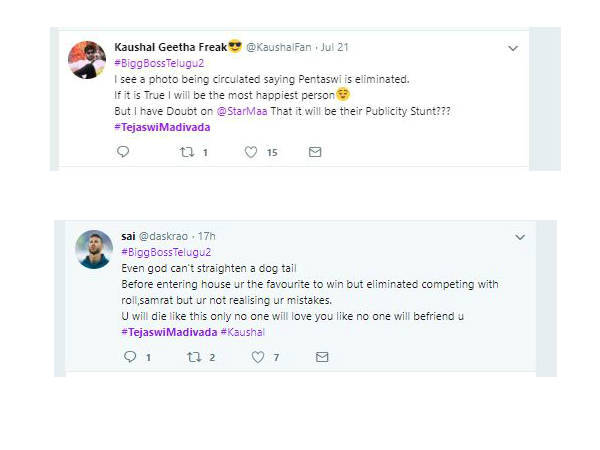Reply to sai's tweet
This screenshot has width=600, height=450.
[130, 357]
